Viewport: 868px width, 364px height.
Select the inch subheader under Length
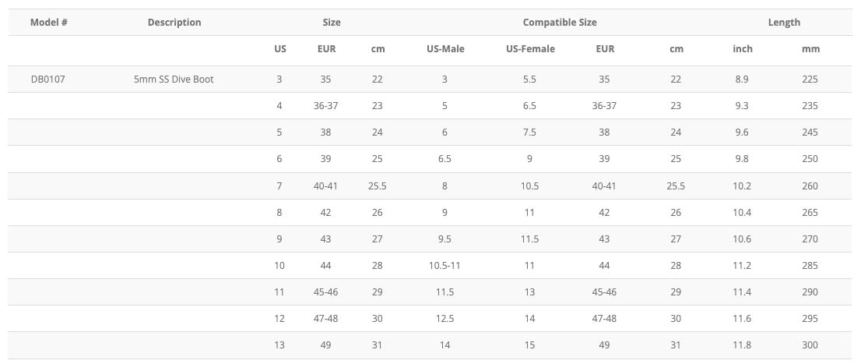pyautogui.click(x=743, y=48)
